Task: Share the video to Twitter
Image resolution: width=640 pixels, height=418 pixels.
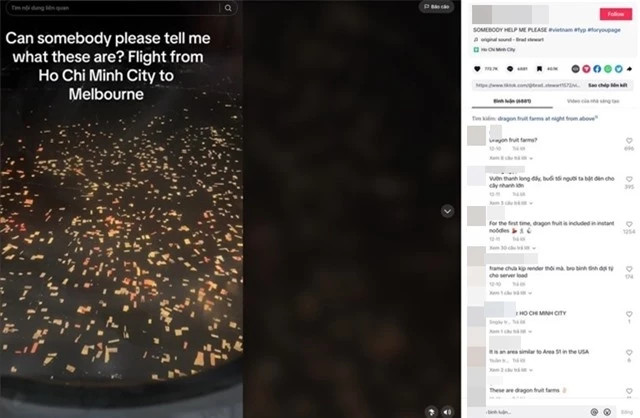Action: tap(619, 69)
